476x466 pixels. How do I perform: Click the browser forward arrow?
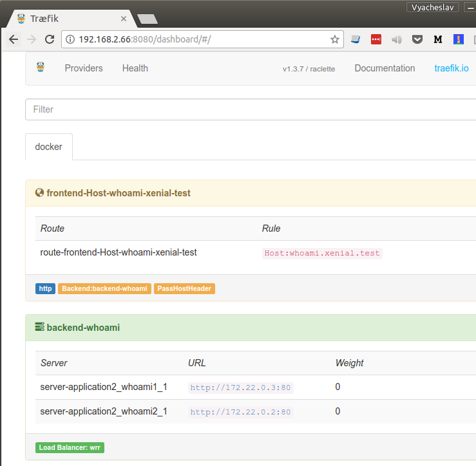32,39
